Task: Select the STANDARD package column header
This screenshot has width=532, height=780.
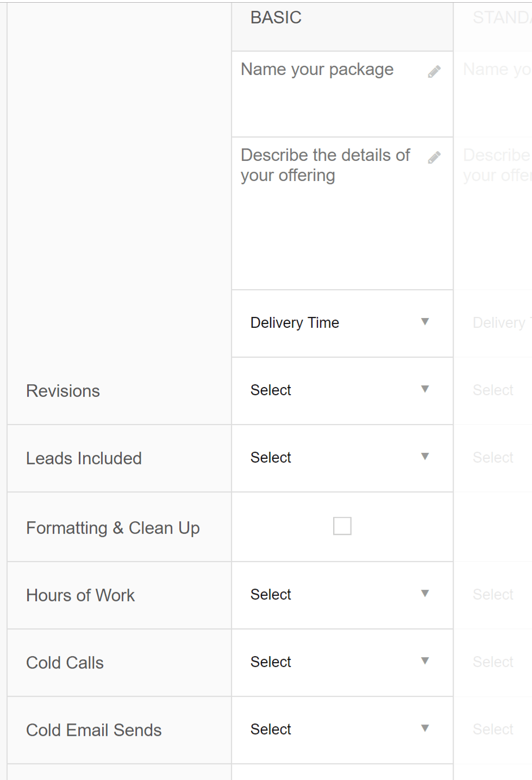Action: 496,17
